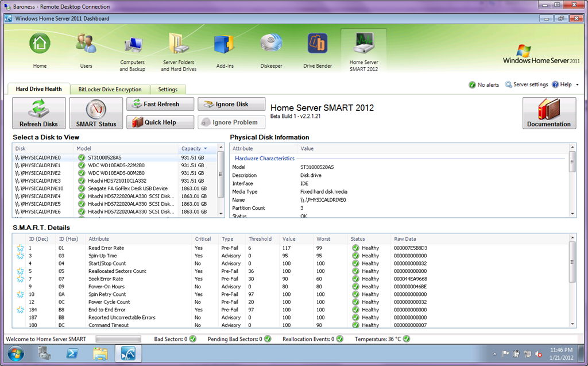Click Healthy status icon of Seek Error Rate
588x366 pixels.
coord(355,279)
